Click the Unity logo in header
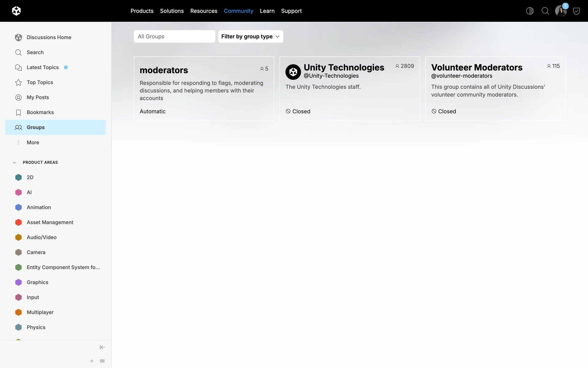The image size is (588, 368). 16,11
